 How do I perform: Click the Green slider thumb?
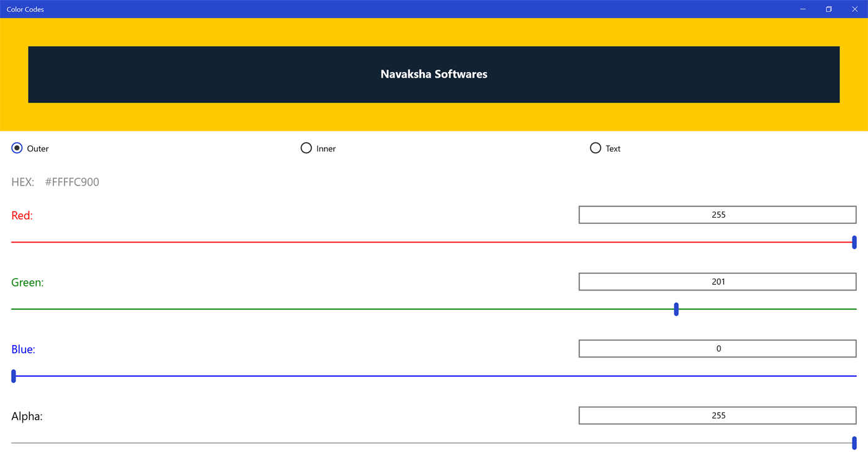676,309
